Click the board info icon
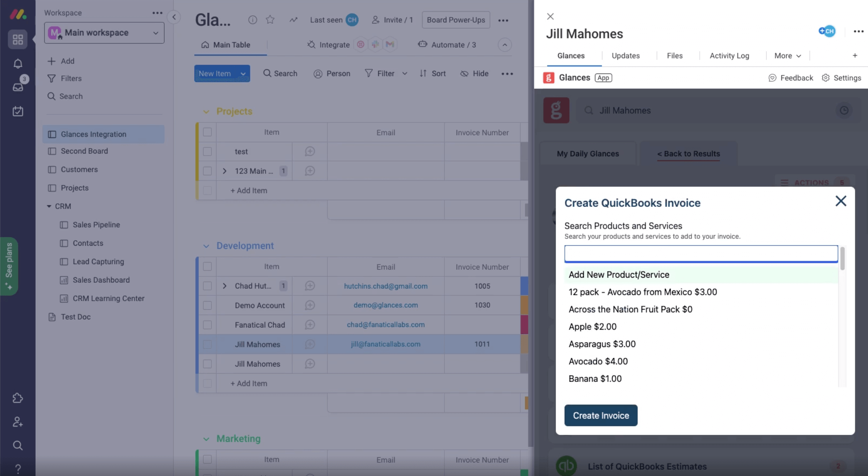This screenshot has height=476, width=868. (x=253, y=20)
